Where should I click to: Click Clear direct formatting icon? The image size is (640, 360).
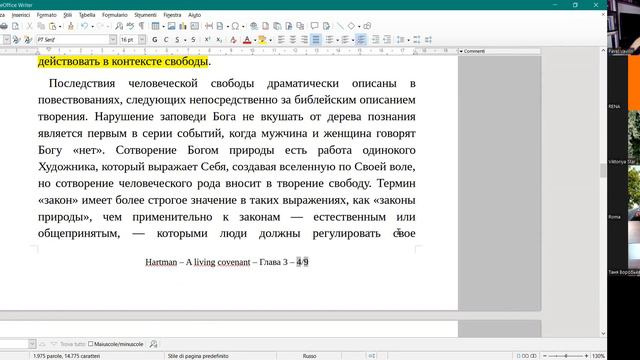(233, 40)
